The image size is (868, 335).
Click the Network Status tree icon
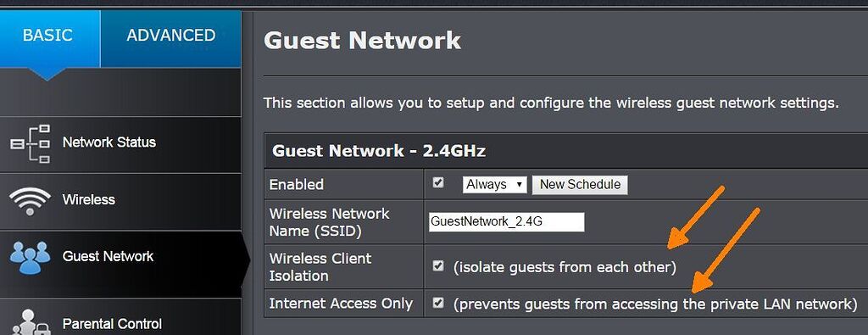point(30,143)
